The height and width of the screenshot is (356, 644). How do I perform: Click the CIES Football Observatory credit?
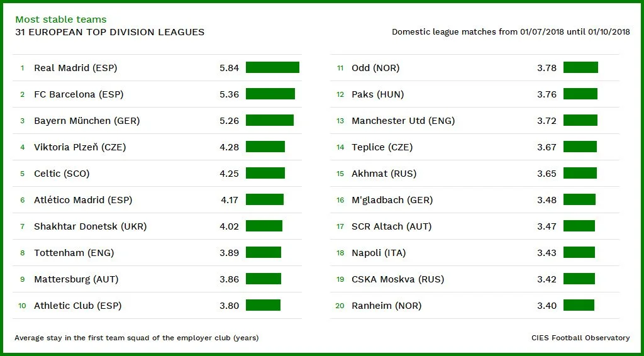[x=580, y=338]
